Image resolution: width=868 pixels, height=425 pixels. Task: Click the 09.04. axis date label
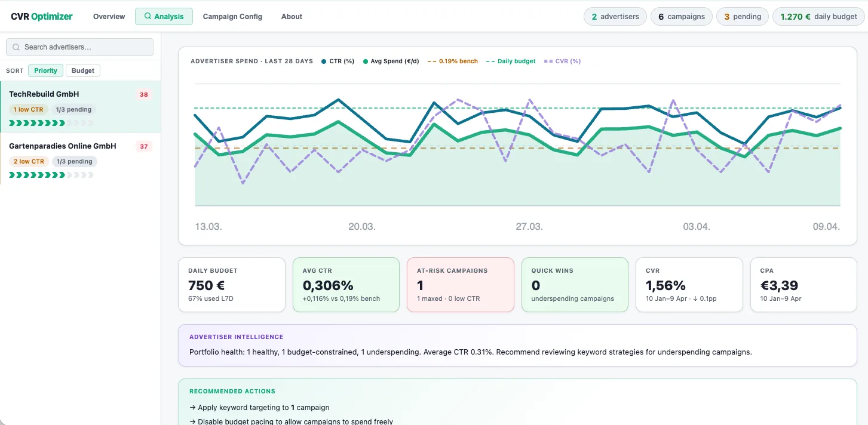[826, 227]
